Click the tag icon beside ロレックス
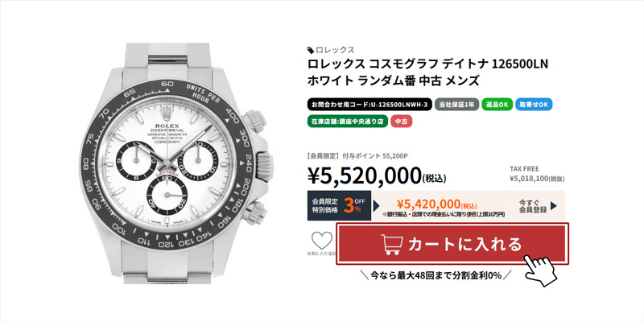The width and height of the screenshot is (644, 322). pos(311,50)
